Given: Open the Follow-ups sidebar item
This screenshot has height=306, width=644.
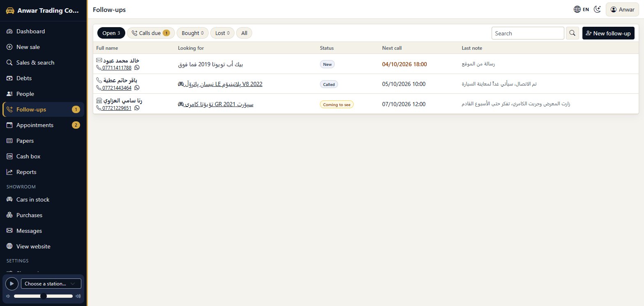Looking at the screenshot, I should pos(44,109).
